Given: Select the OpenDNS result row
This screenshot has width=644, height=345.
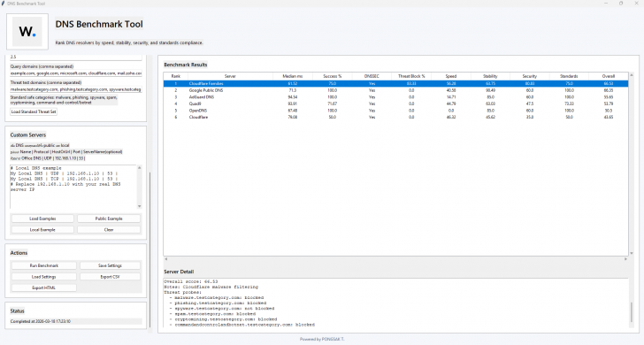Looking at the screenshot, I should (x=396, y=111).
